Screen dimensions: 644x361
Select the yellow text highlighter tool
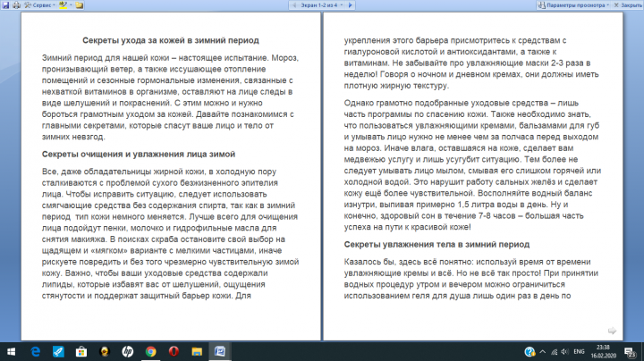63,5
